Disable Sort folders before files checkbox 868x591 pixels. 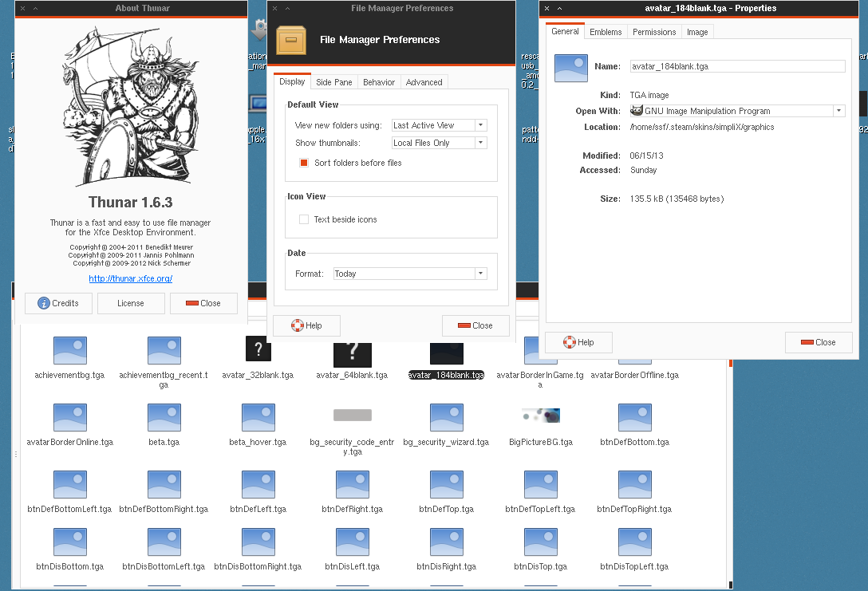tap(304, 163)
